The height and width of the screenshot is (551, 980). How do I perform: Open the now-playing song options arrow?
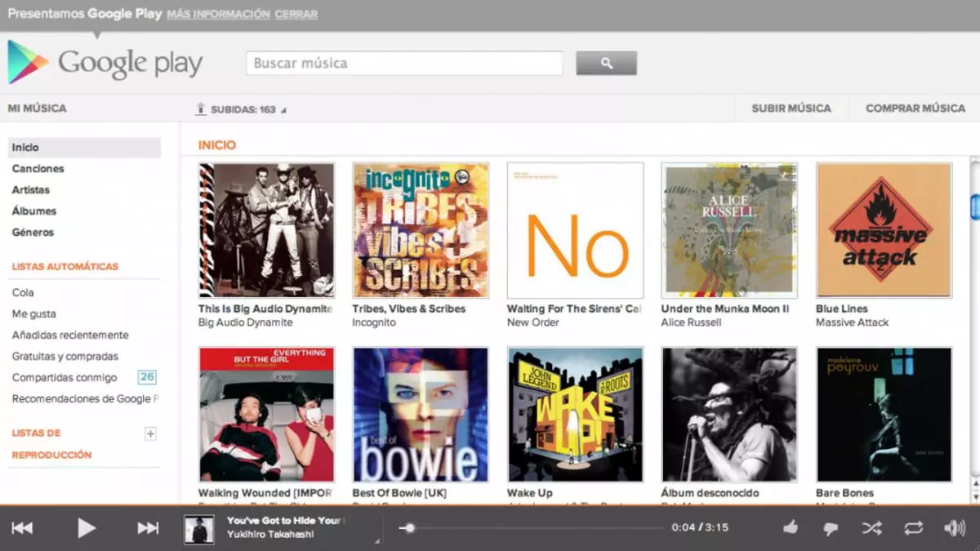pos(376,540)
